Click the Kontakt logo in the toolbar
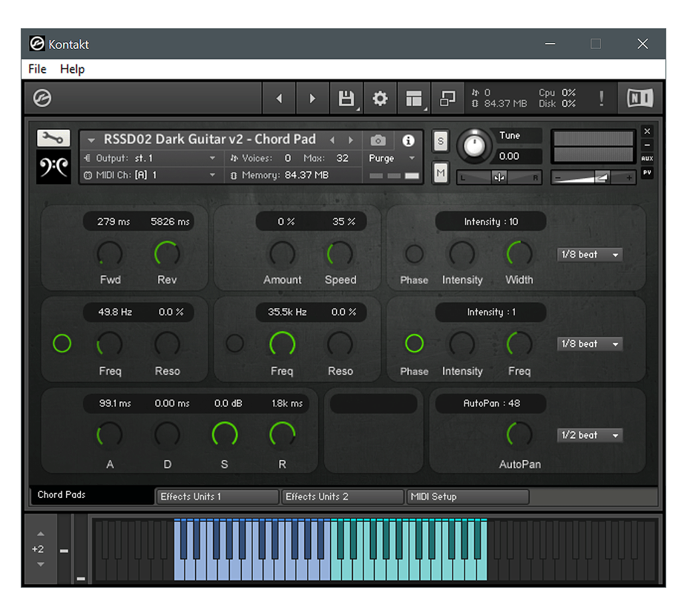The image size is (687, 616). coord(42,98)
